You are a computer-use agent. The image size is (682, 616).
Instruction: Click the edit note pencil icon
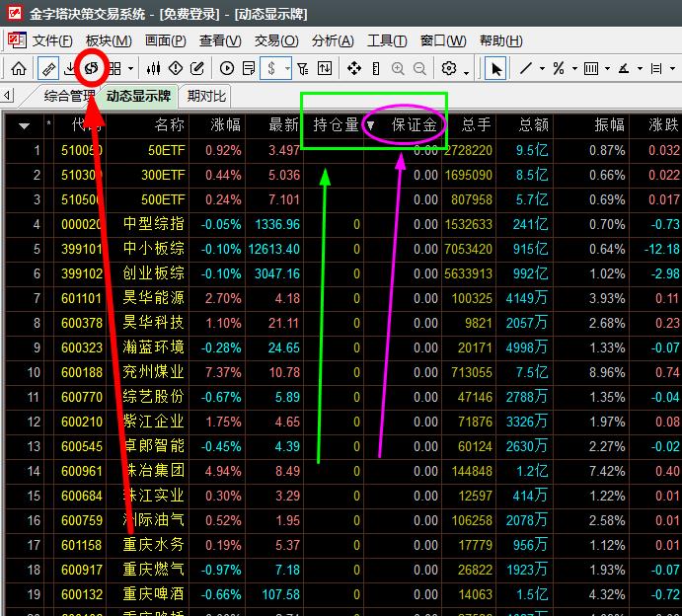[x=197, y=68]
